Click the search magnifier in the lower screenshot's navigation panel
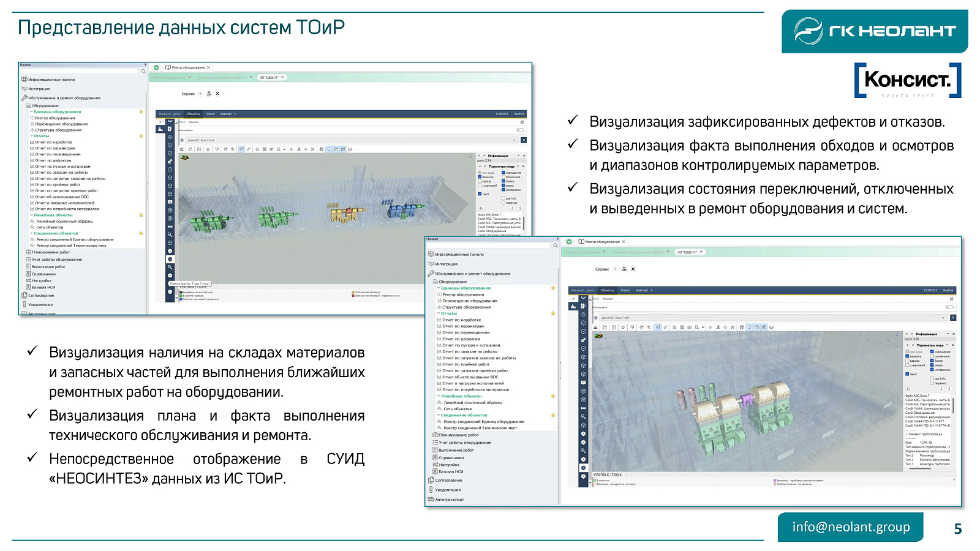 click(556, 246)
